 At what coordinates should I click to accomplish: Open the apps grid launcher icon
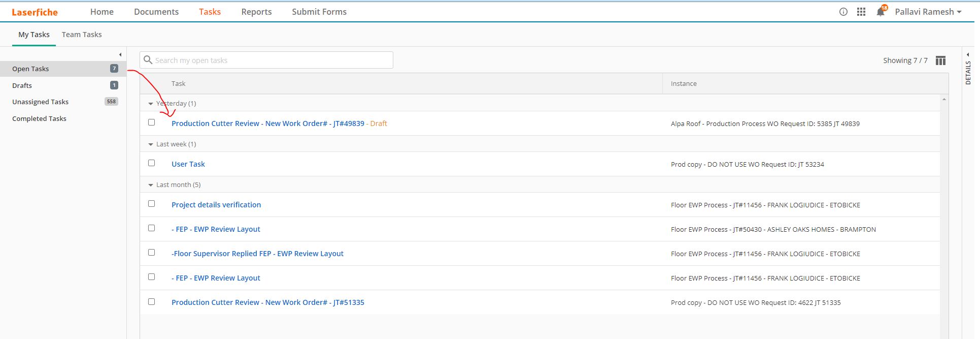click(861, 12)
